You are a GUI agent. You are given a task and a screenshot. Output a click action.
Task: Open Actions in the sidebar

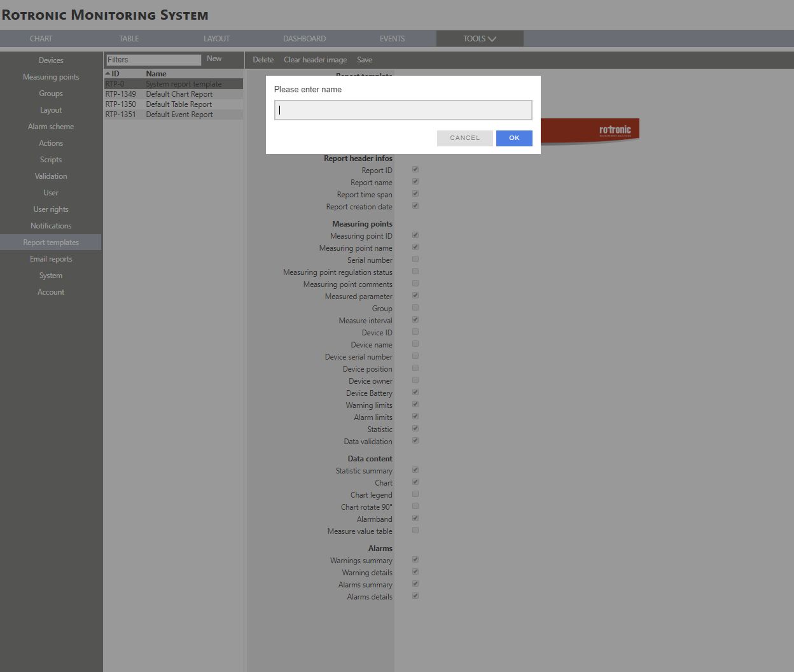pos(51,143)
